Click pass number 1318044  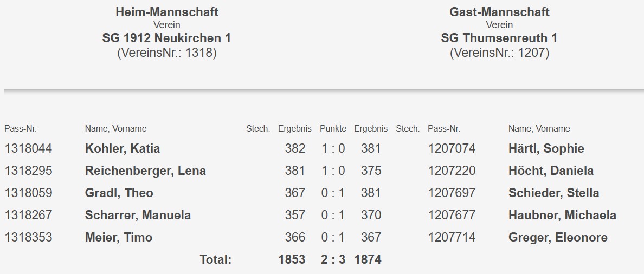point(28,149)
